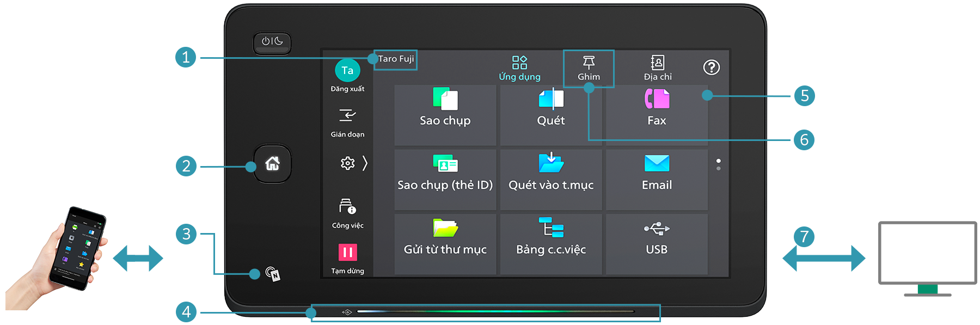Switch to the Ghim tab
This screenshot has height=325, width=980.
pos(589,68)
